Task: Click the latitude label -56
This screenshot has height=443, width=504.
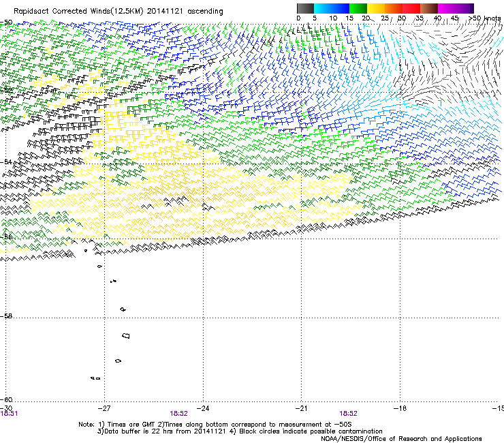Action: [6, 236]
